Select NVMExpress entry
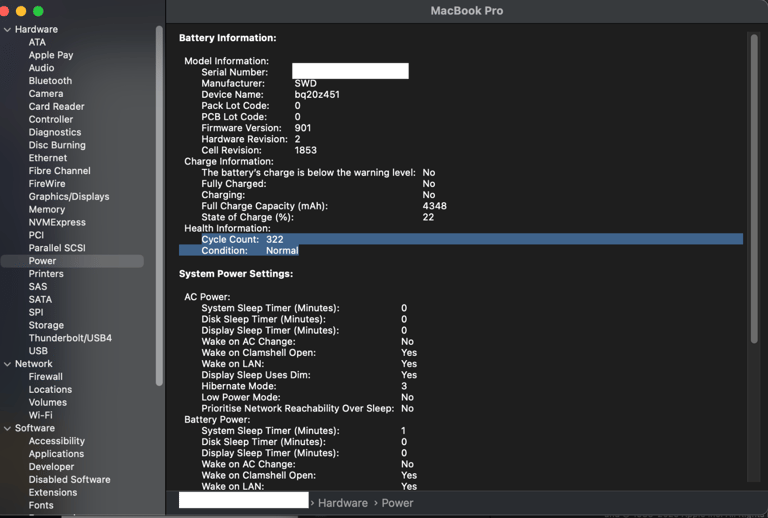 57,222
